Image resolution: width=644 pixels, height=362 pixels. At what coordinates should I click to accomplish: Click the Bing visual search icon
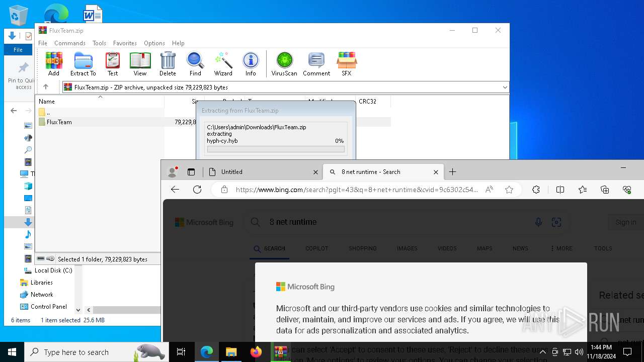(x=556, y=222)
